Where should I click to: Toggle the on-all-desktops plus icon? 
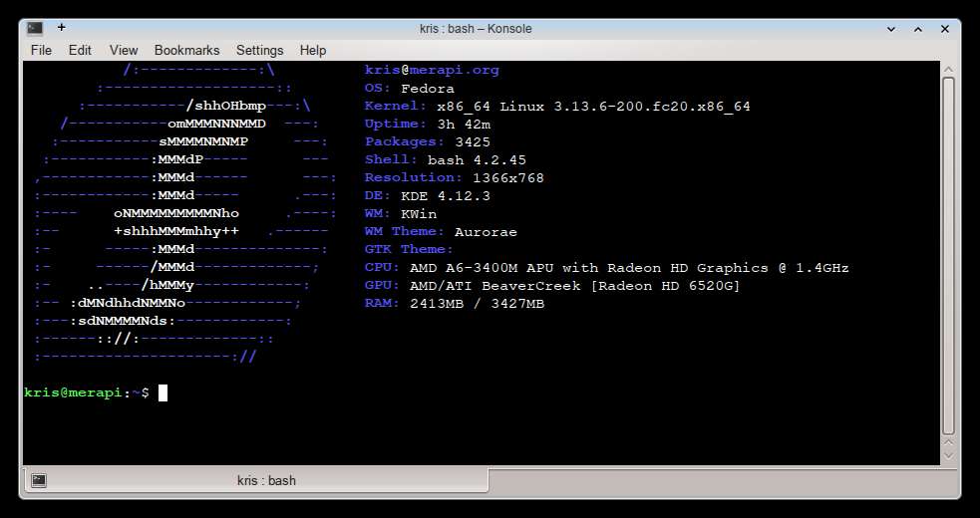[61, 28]
